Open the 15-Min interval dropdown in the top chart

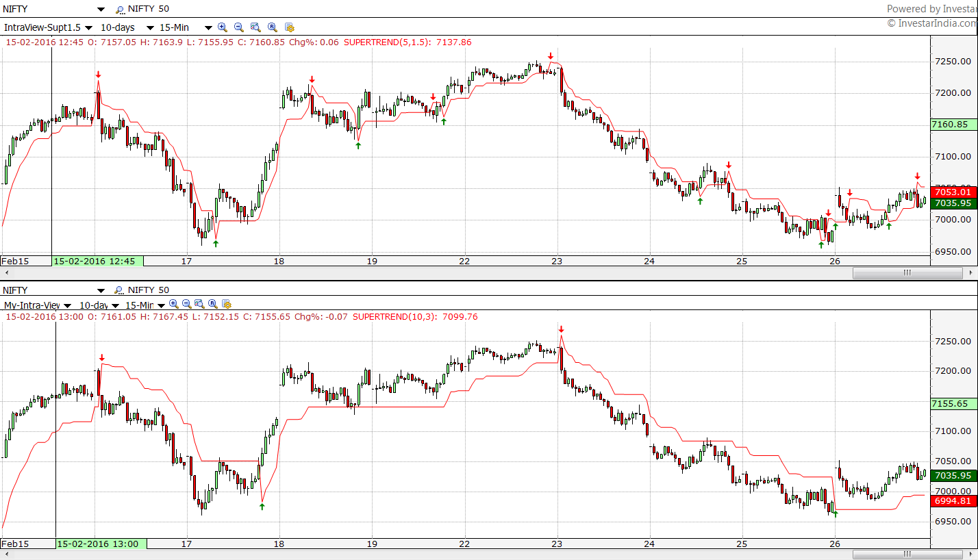(x=208, y=27)
